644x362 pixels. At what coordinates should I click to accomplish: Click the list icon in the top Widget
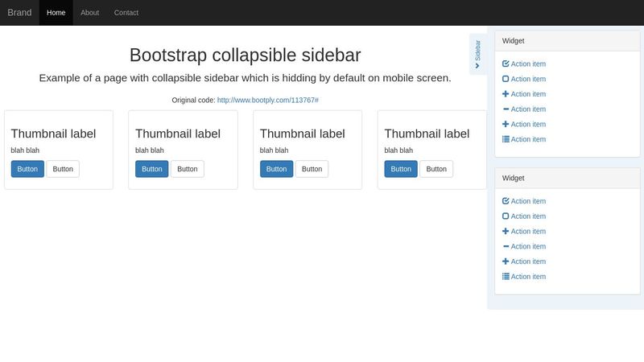(x=506, y=139)
